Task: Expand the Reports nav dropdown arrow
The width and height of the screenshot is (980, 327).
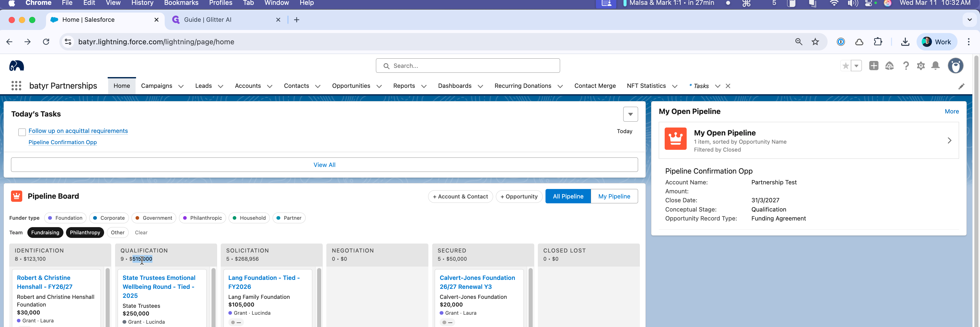Action: tap(424, 87)
